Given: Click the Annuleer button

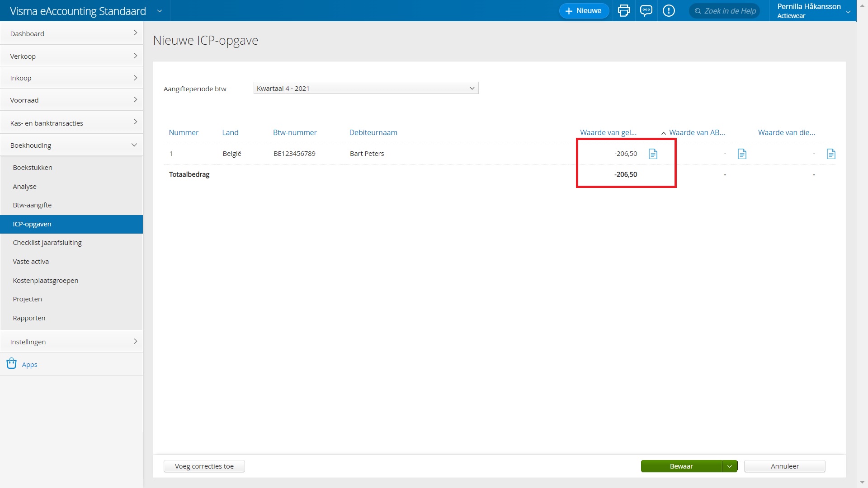Looking at the screenshot, I should 784,466.
